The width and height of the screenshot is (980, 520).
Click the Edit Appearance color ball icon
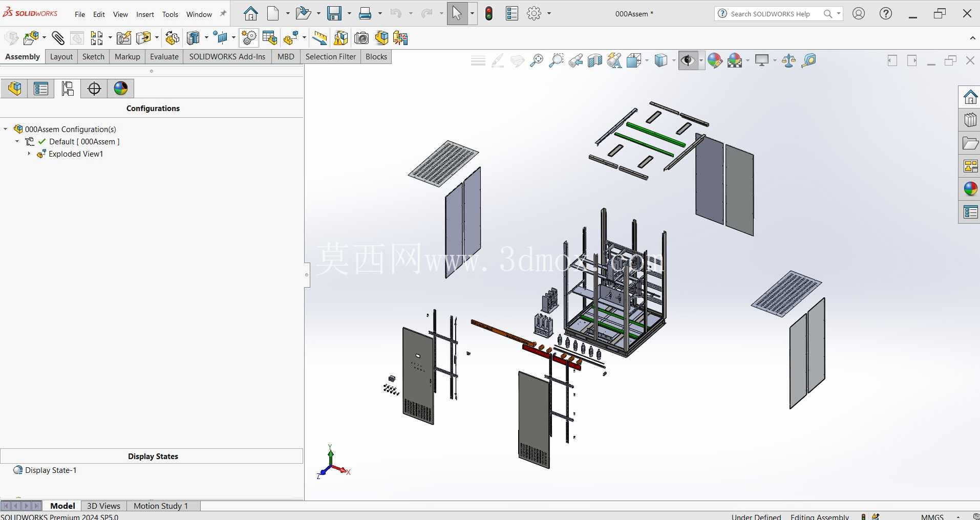715,60
